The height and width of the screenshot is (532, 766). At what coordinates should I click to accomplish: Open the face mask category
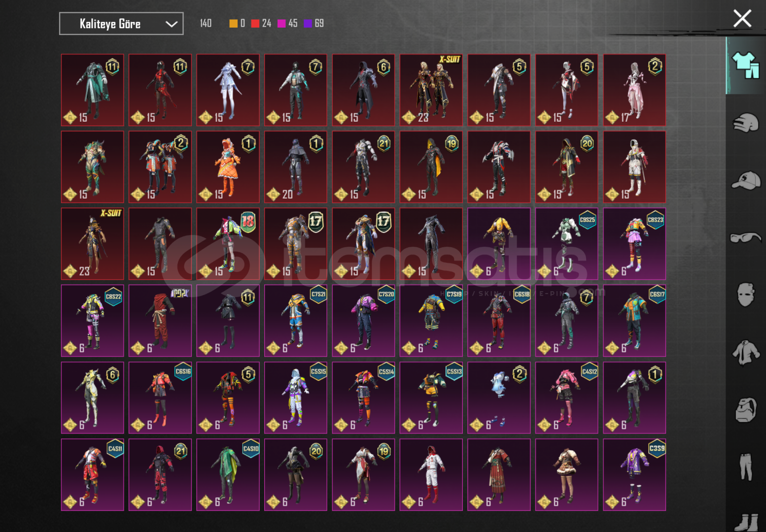coord(746,295)
